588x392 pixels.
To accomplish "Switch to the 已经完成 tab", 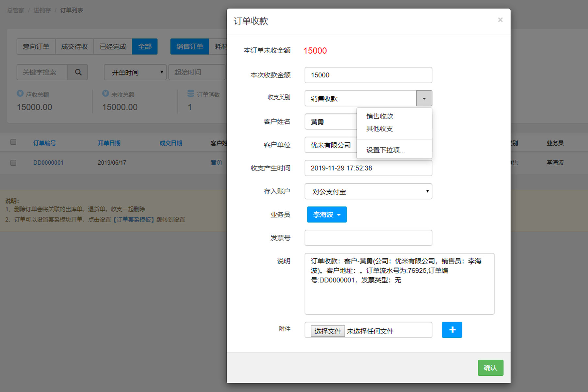I will (x=113, y=47).
